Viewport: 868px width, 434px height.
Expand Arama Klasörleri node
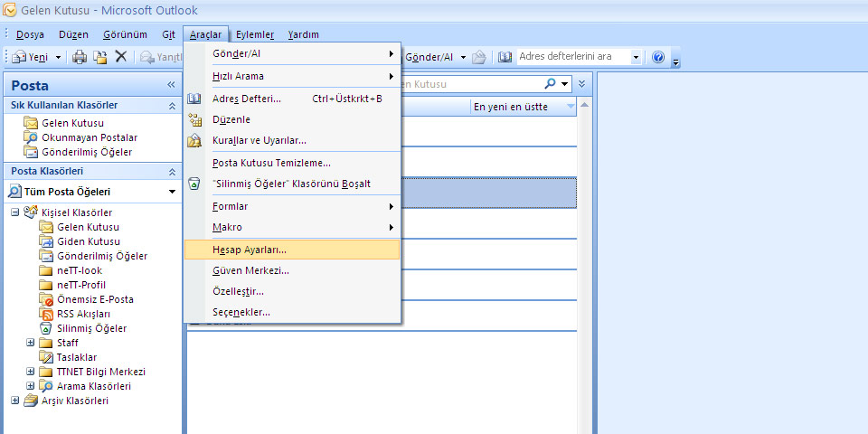[31, 386]
